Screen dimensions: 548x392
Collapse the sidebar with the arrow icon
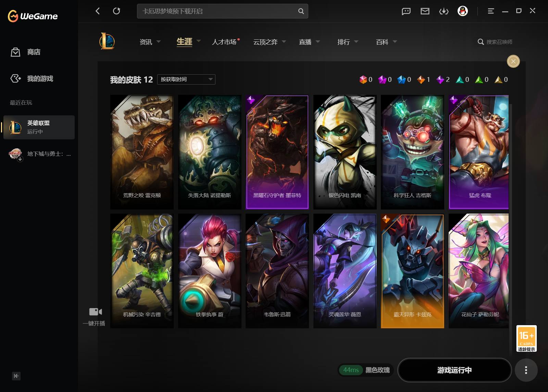click(16, 376)
